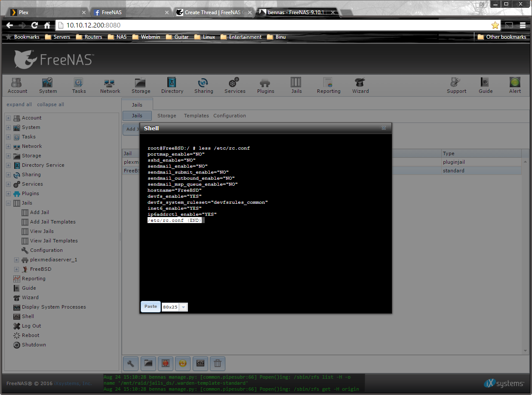Collapse the Jails tree node
The height and width of the screenshot is (395, 532).
coord(9,203)
